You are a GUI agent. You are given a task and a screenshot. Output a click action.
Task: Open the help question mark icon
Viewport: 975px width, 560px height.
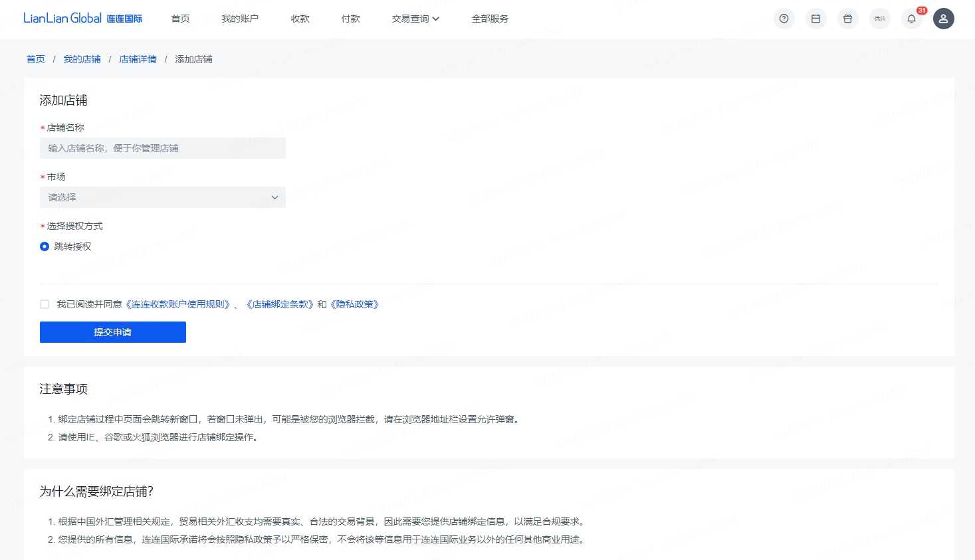tap(784, 19)
